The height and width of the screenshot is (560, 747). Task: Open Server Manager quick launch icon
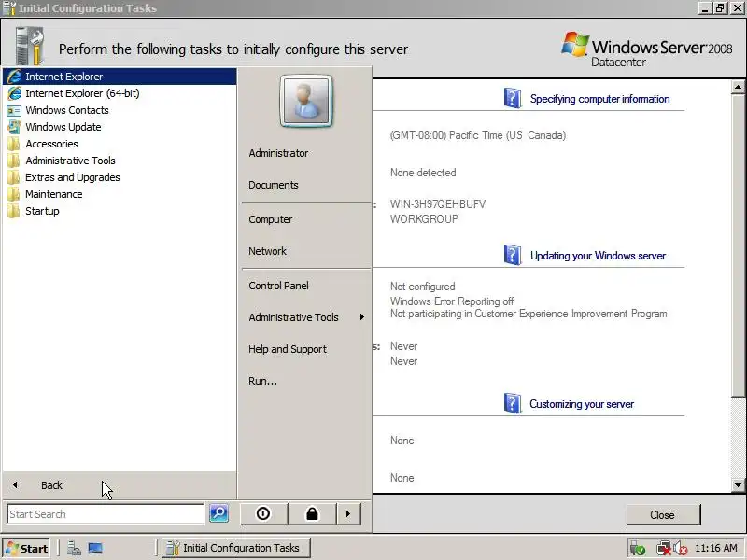click(x=74, y=549)
